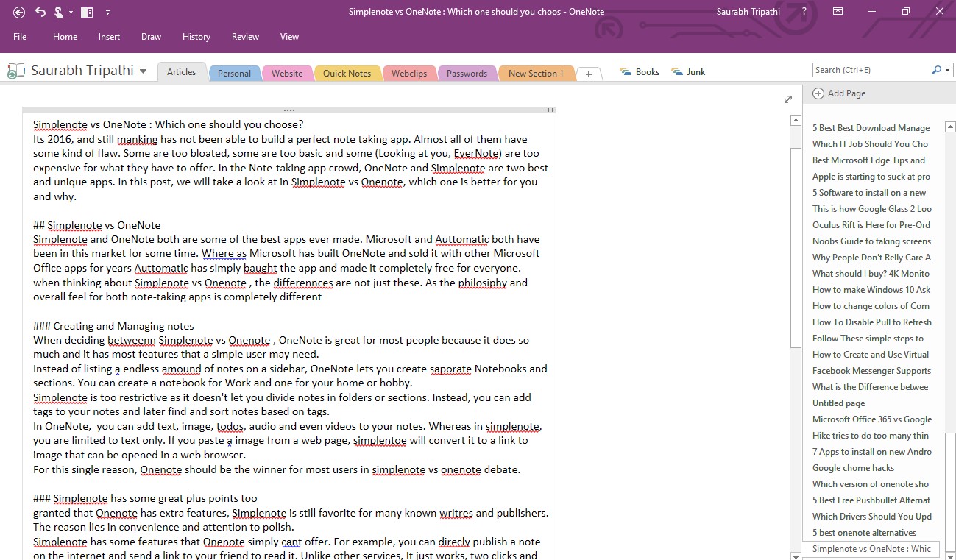Open the Draw ribbon tab
Image resolution: width=956 pixels, height=560 pixels.
[x=151, y=37]
